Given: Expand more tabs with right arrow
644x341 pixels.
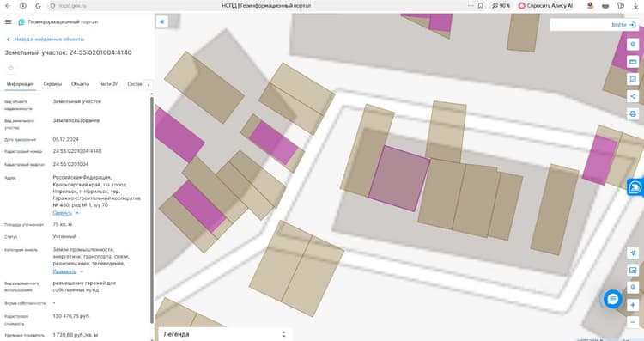Looking at the screenshot, I should 149,85.
